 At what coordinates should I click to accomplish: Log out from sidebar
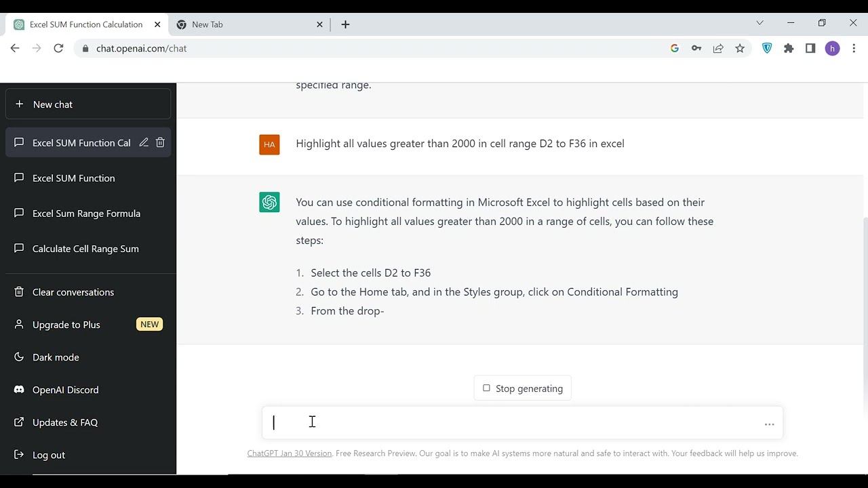pos(88,455)
